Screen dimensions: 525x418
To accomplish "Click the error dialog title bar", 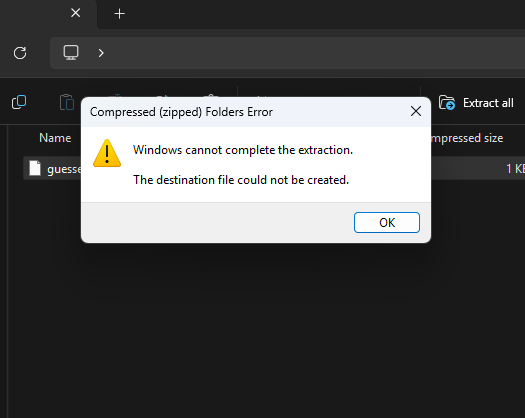I will point(244,112).
